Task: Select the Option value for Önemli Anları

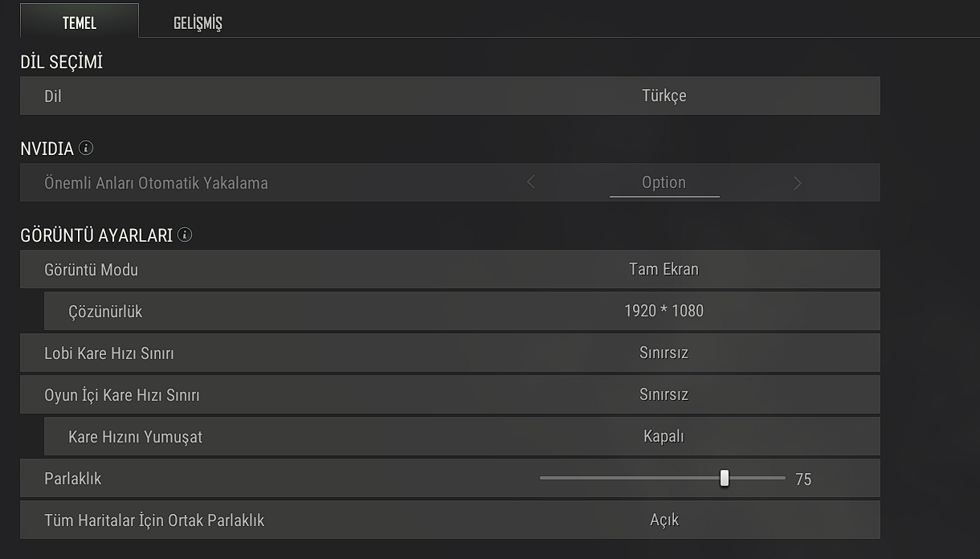Action: point(664,183)
